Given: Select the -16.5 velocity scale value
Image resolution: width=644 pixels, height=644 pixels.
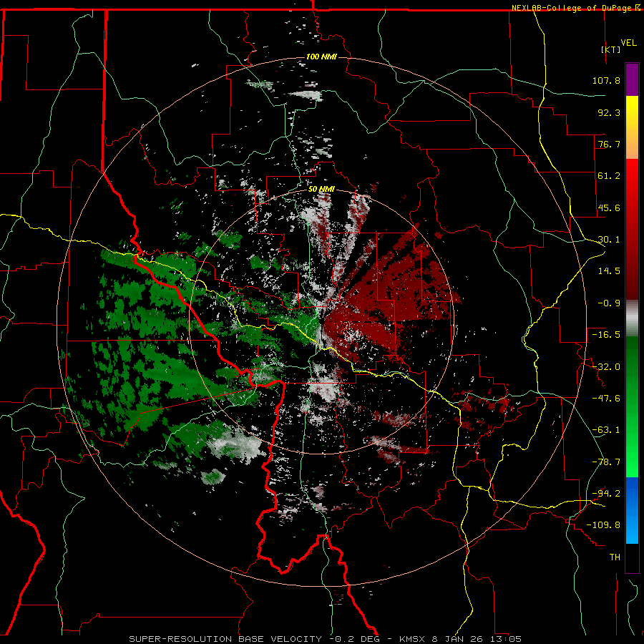Looking at the screenshot, I should [x=606, y=335].
